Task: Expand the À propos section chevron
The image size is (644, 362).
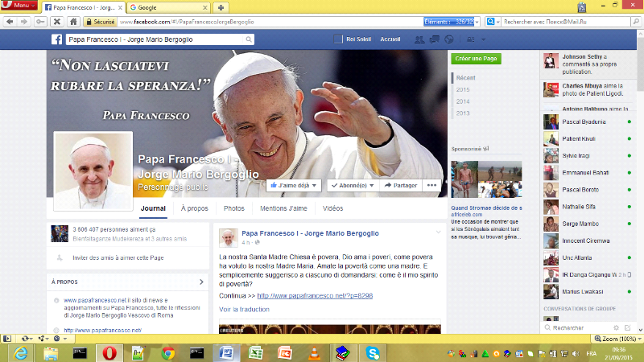Action: coord(202,282)
